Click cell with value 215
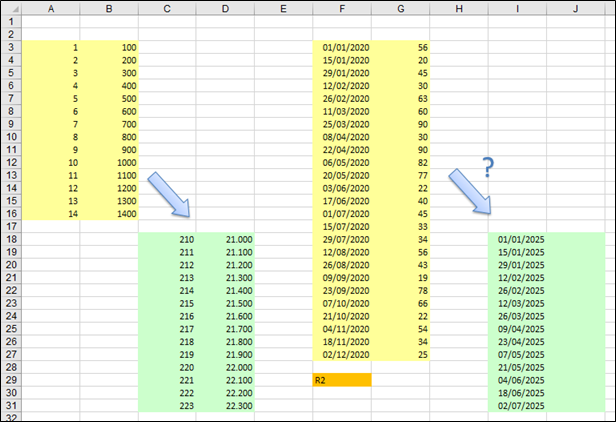 coord(167,303)
